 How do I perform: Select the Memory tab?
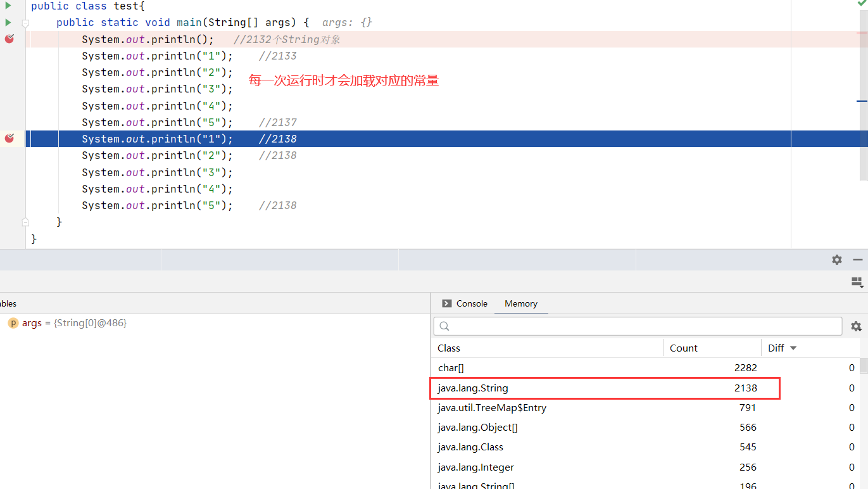[520, 303]
